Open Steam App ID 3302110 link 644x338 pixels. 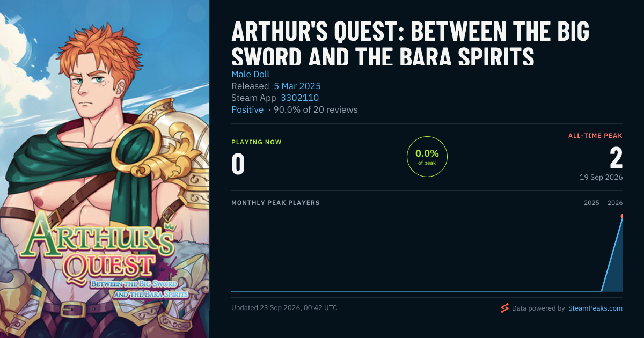point(299,98)
